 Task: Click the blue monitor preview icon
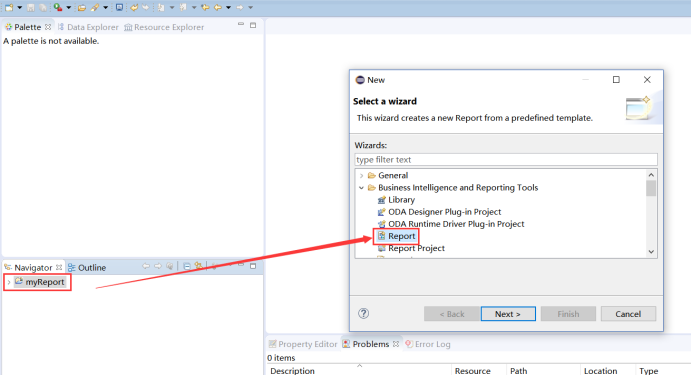(x=119, y=7)
